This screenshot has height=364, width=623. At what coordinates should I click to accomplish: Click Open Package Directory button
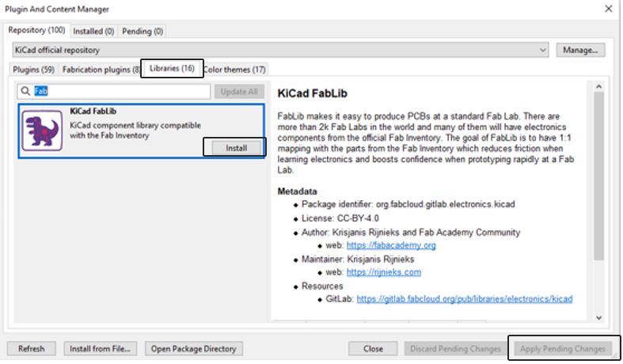pyautogui.click(x=193, y=348)
